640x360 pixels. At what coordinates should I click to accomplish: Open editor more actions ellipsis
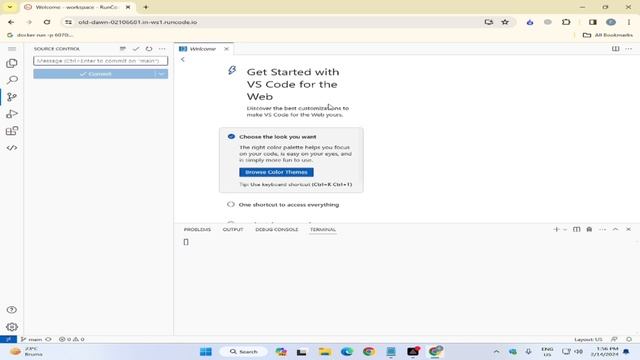[629, 49]
